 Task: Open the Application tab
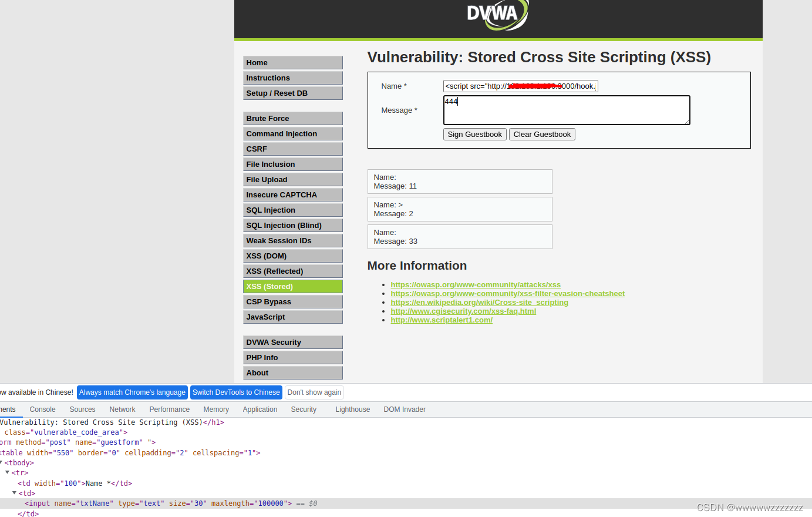(260, 409)
